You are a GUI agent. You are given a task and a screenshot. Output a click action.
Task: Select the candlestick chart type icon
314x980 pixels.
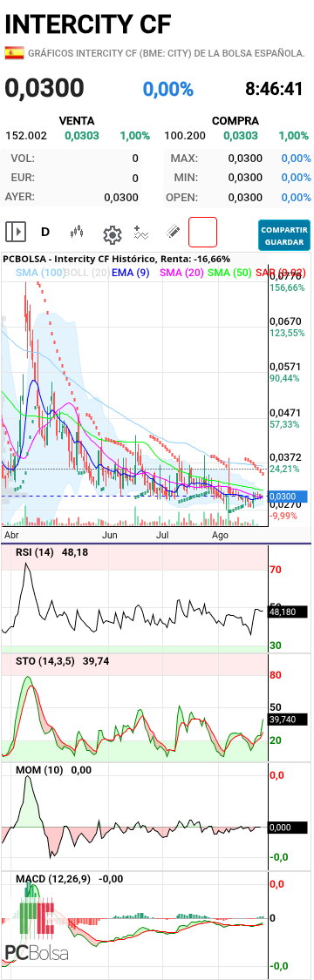(x=77, y=233)
